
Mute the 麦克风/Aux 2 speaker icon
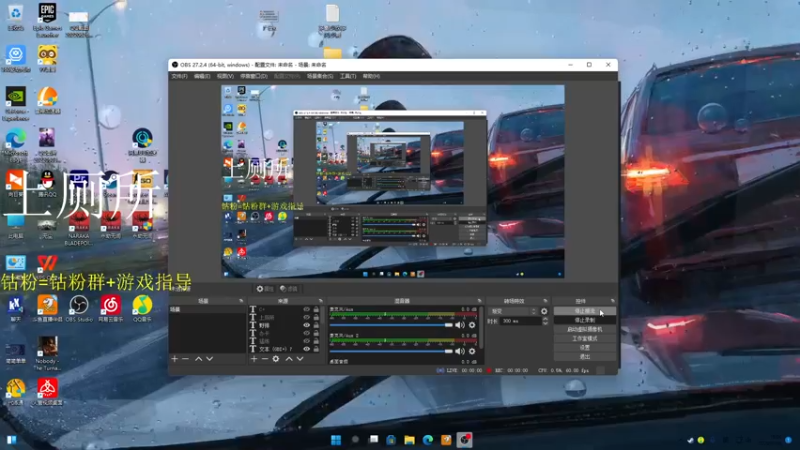point(460,351)
